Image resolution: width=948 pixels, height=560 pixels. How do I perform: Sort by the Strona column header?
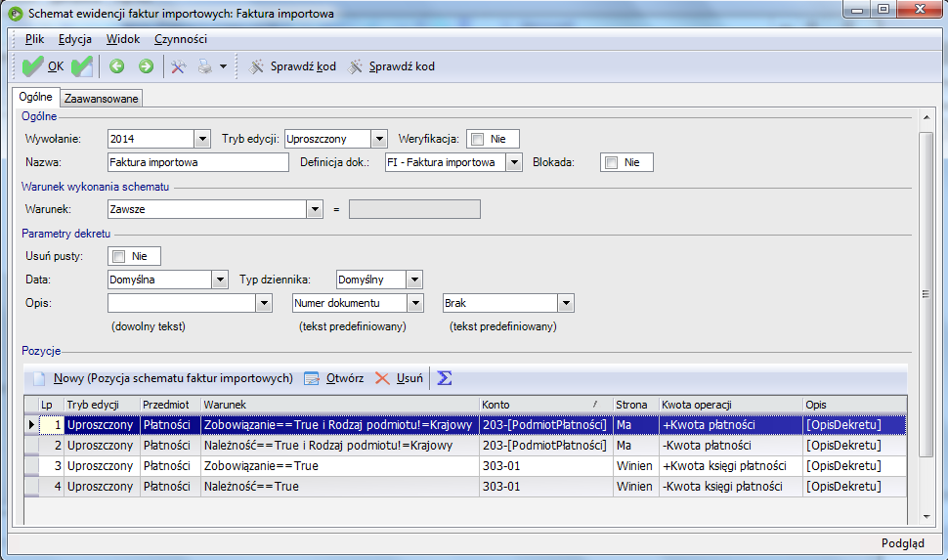point(636,405)
